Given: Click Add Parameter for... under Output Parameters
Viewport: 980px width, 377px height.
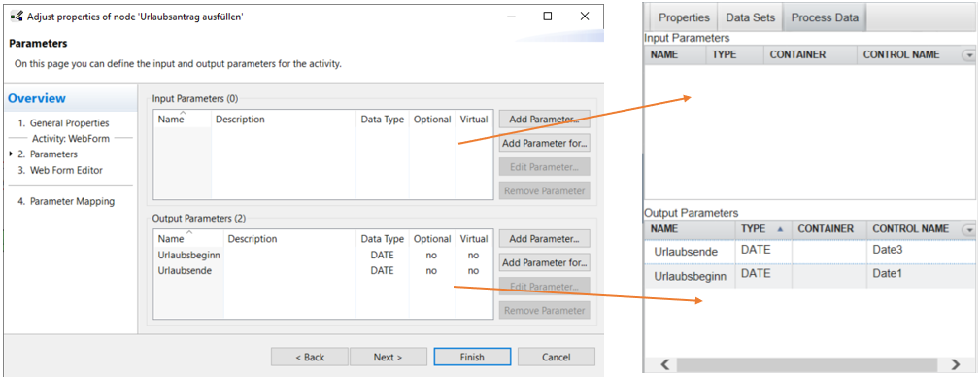Looking at the screenshot, I should click(544, 262).
